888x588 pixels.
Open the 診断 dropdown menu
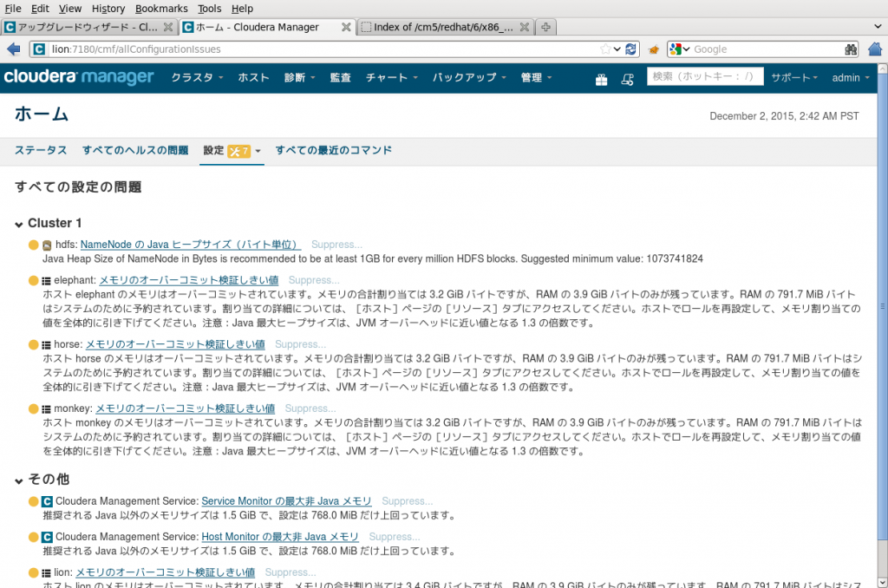[x=299, y=77]
